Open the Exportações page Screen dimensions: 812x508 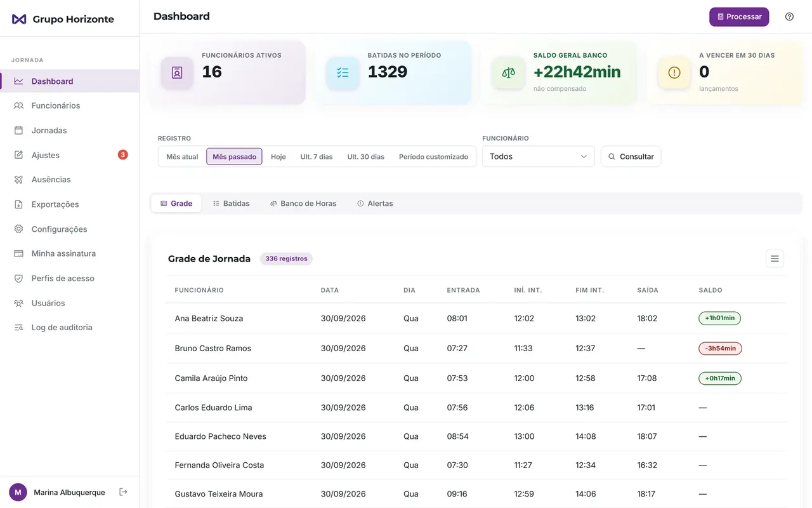pyautogui.click(x=70, y=204)
